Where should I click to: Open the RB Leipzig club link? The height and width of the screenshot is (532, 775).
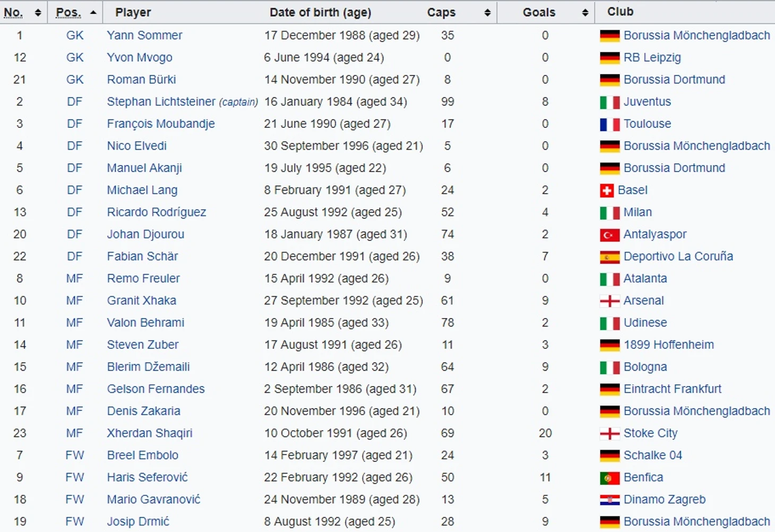click(x=652, y=57)
